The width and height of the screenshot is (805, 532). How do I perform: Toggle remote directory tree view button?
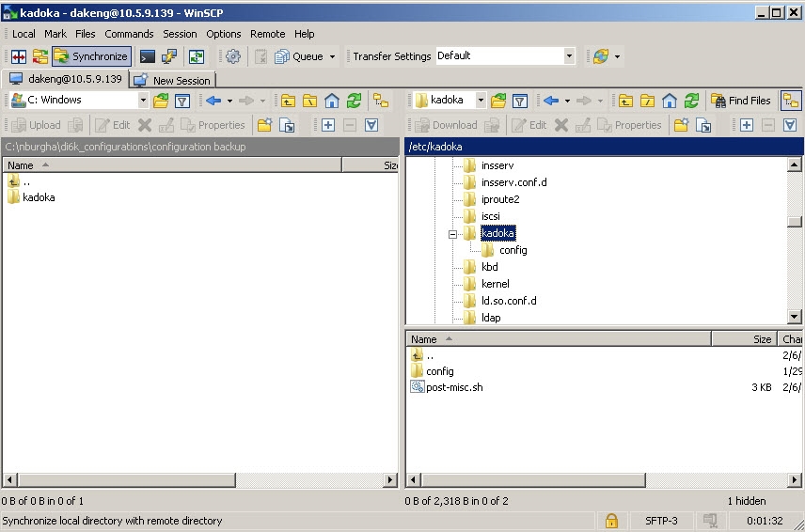pos(791,101)
